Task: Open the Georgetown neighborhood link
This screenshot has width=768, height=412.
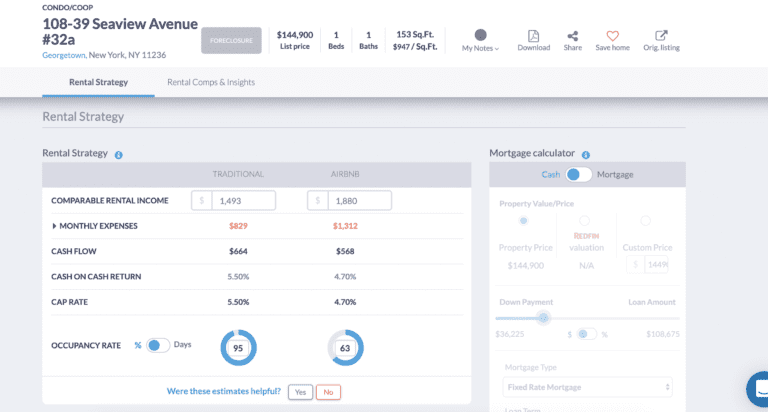Action: (63, 56)
